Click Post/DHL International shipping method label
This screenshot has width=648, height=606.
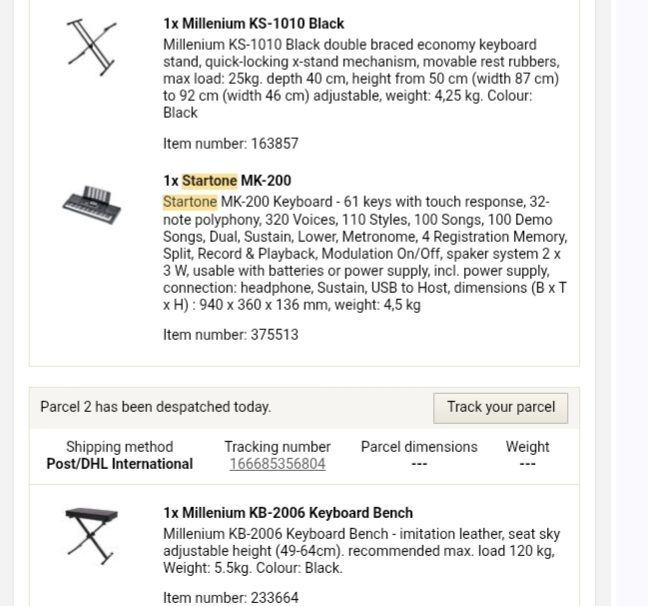point(120,464)
